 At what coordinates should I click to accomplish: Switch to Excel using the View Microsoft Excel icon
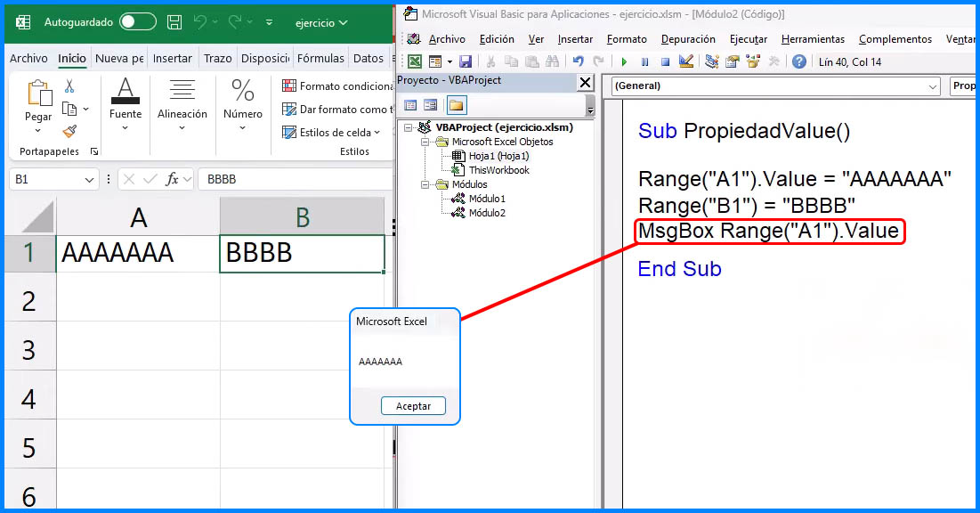coord(416,61)
